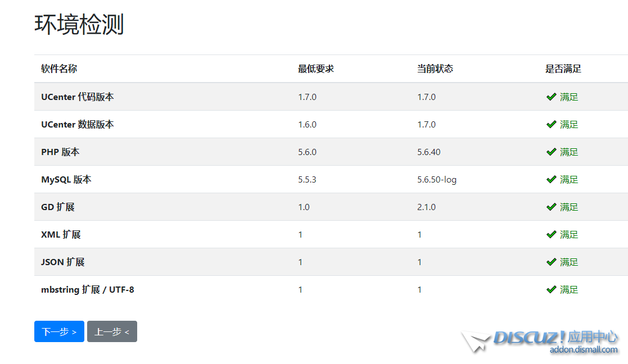Click the 1.6.0 minimum requirement value
The image size is (628, 364).
click(x=307, y=124)
